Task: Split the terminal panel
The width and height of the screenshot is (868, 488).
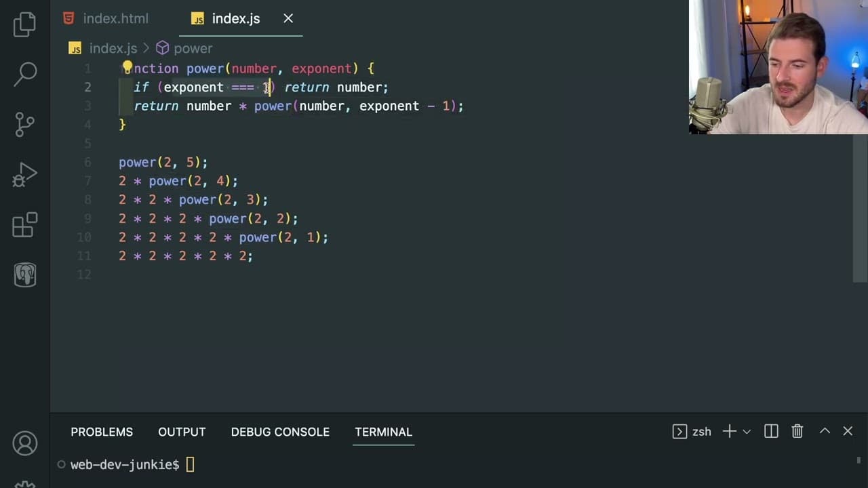Action: tap(771, 432)
